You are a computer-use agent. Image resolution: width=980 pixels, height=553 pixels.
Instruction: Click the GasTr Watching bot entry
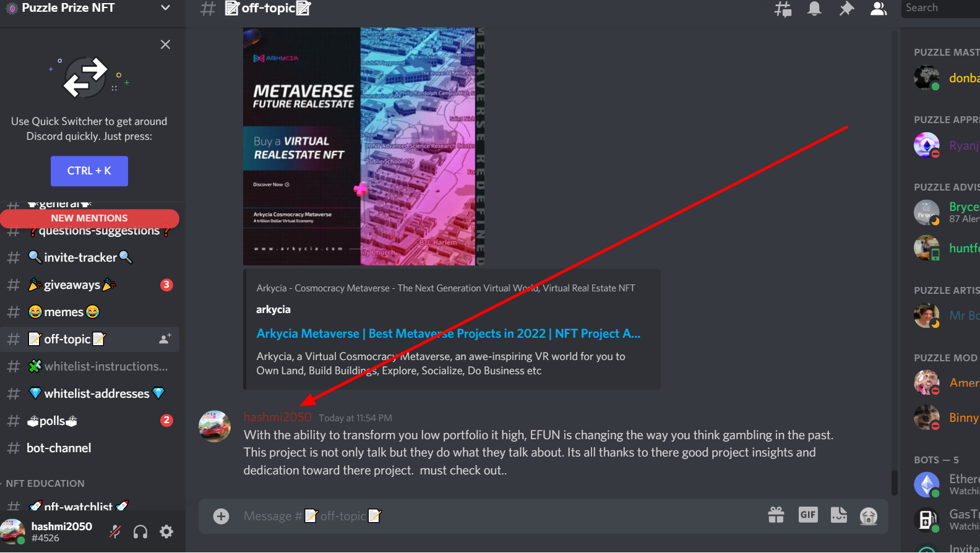click(947, 520)
